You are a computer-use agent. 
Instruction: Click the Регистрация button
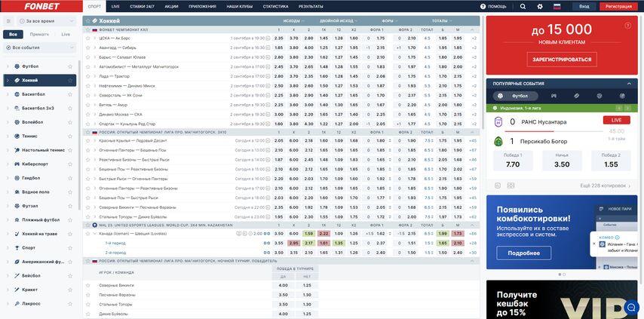[618, 7]
